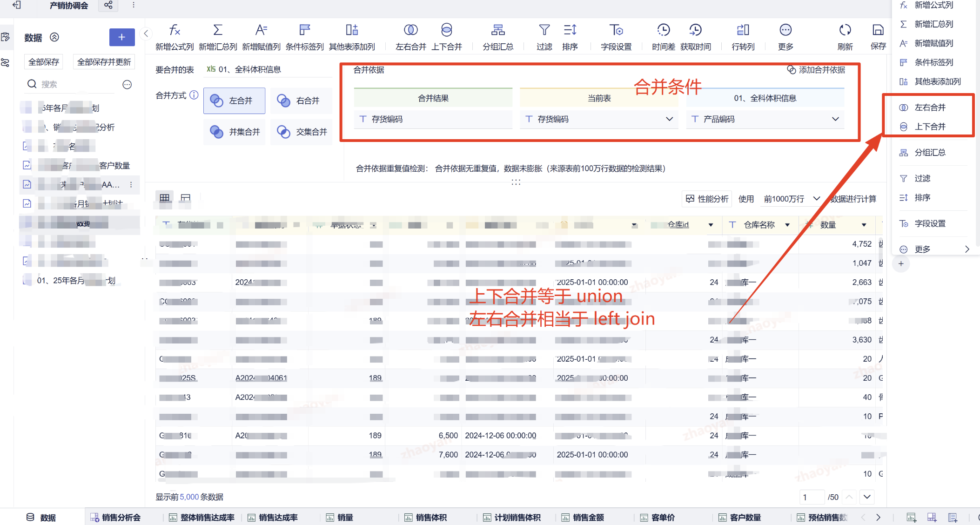The height and width of the screenshot is (525, 980).
Task: Open the share icon next to 产销协调会
Action: tap(108, 5)
